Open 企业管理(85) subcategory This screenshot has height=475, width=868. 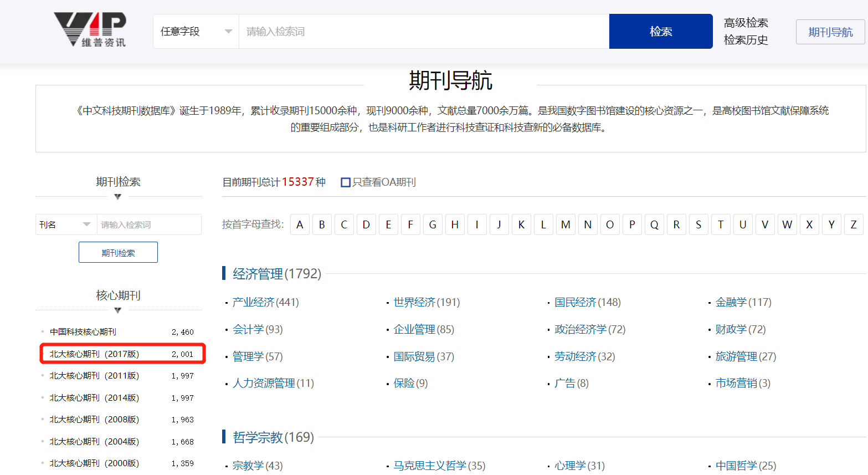424,329
